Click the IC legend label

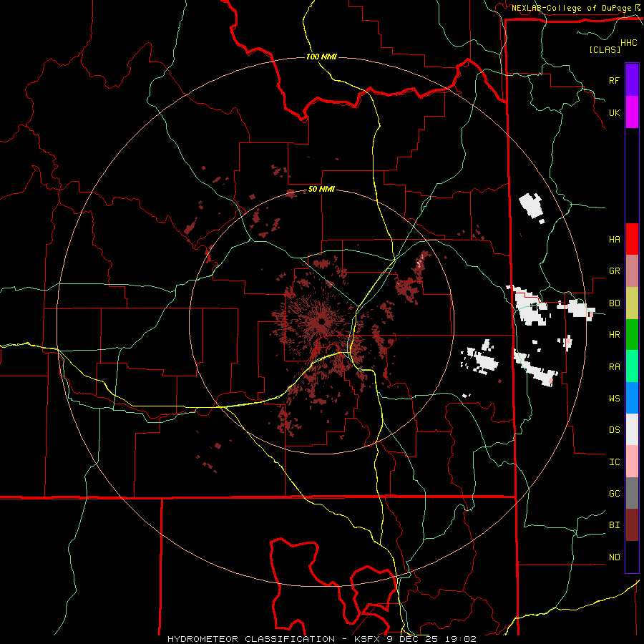(x=615, y=462)
